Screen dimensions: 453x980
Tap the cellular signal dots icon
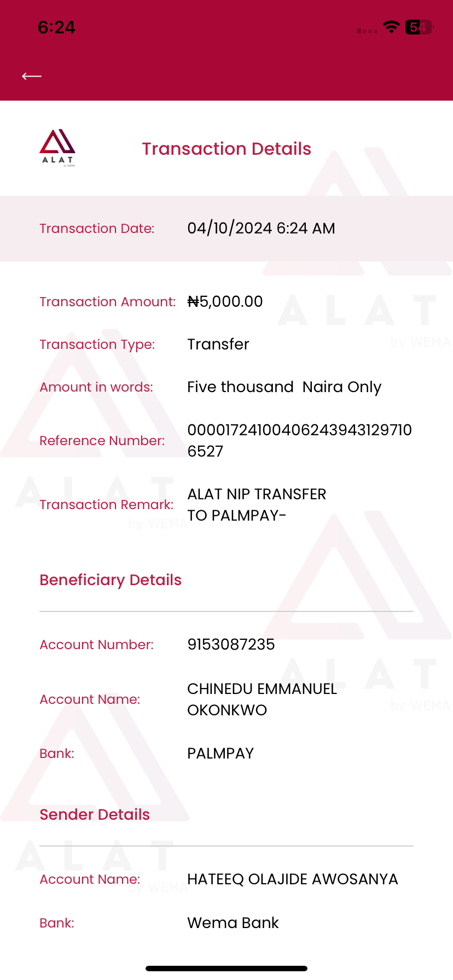click(367, 31)
